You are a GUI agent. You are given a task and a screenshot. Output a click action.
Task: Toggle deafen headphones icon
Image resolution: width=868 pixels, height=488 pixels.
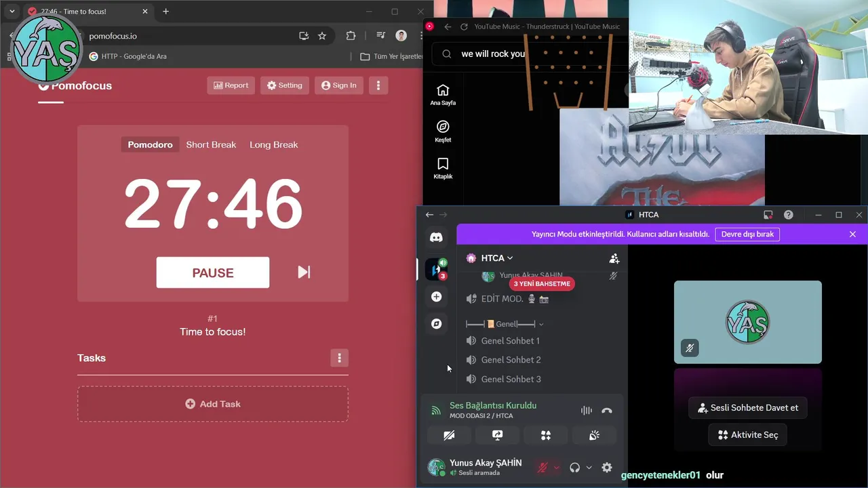pos(575,468)
